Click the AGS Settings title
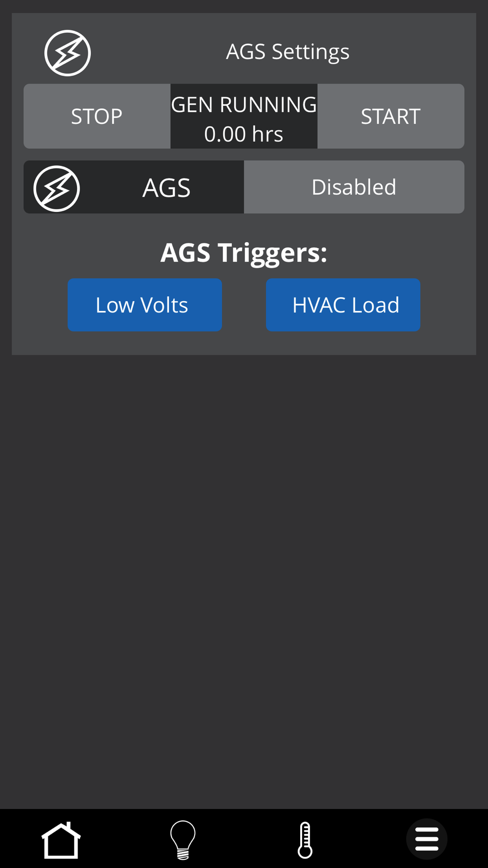Screen dimensions: 488x868 [x=288, y=52]
